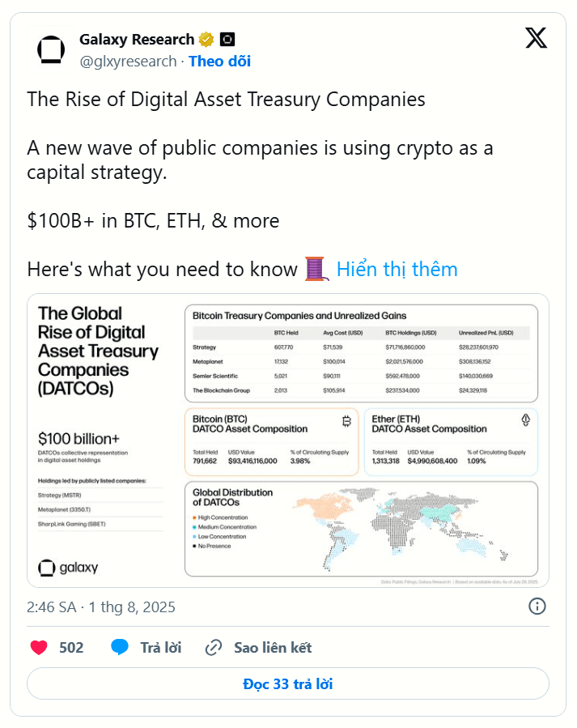Click Sao liên kết copy link label
Image resolution: width=577 pixels, height=728 pixels.
(273, 648)
